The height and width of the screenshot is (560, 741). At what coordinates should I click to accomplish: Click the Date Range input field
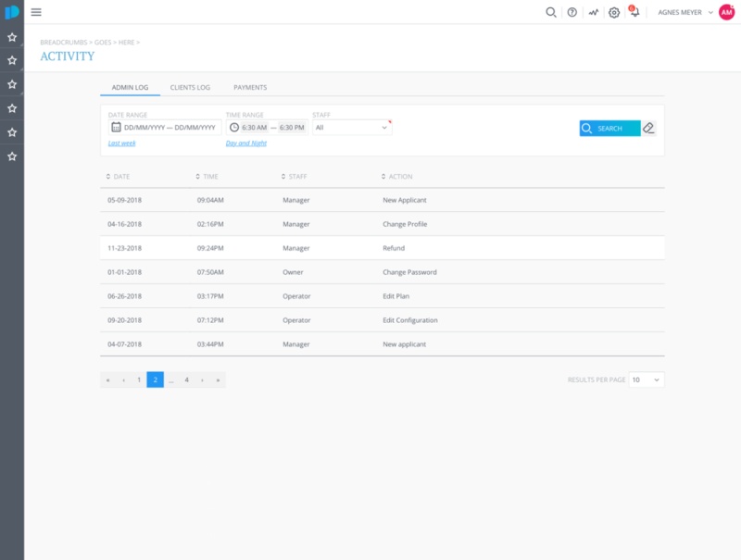pos(164,127)
